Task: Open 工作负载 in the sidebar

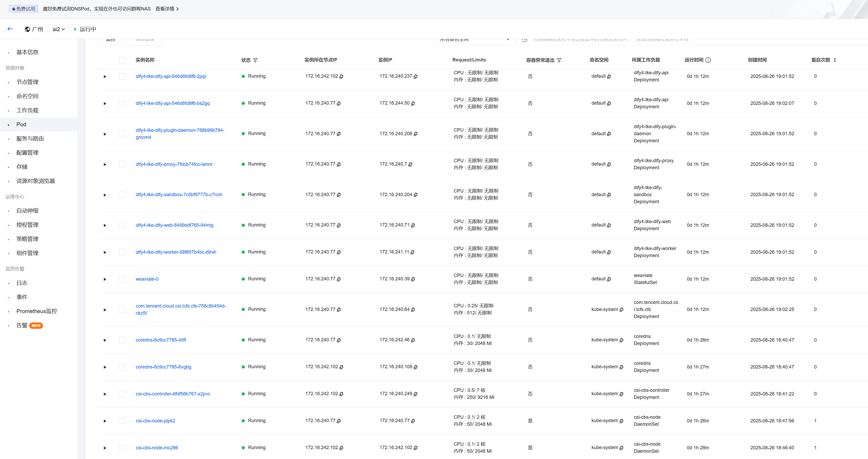Action: click(27, 110)
